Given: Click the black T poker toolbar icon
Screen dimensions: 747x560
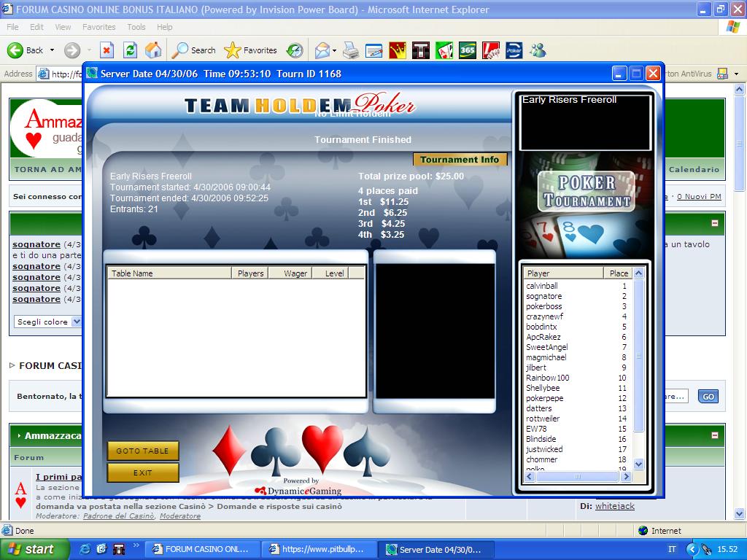Looking at the screenshot, I should (421, 50).
